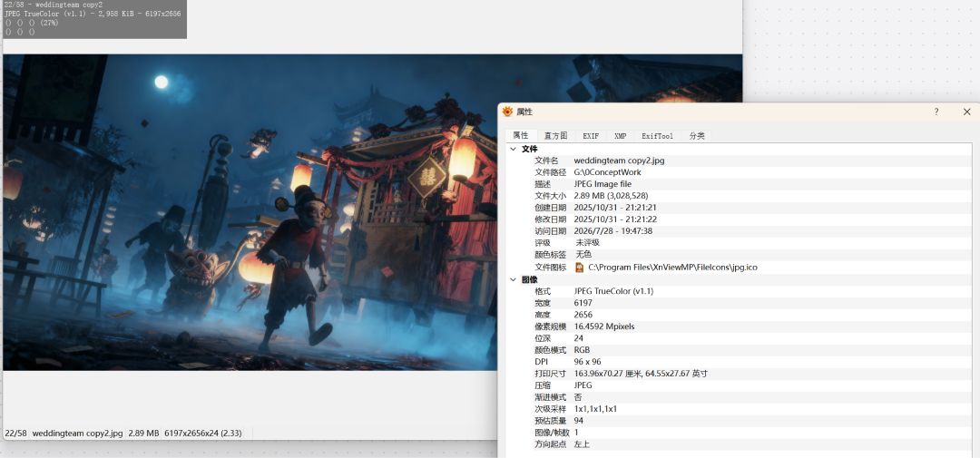Click the color label value 无色
980x458 pixels.
click(x=583, y=255)
